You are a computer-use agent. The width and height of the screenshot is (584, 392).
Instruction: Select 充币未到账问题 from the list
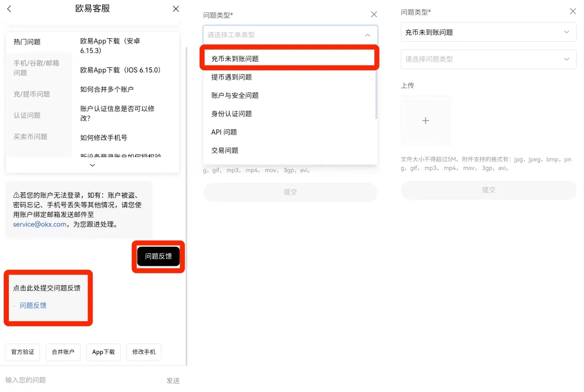click(x=289, y=58)
